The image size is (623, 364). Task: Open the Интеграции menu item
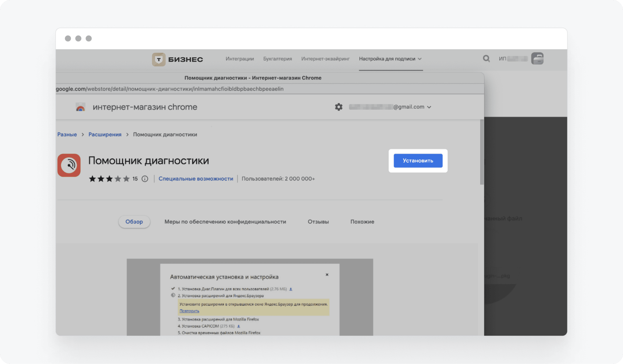(x=240, y=59)
